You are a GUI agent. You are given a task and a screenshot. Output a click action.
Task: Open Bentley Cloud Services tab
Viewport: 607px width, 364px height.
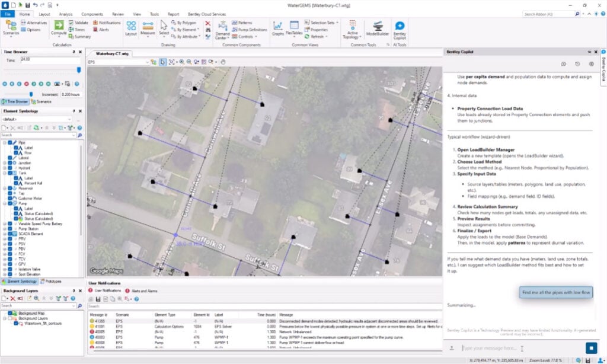(x=207, y=14)
